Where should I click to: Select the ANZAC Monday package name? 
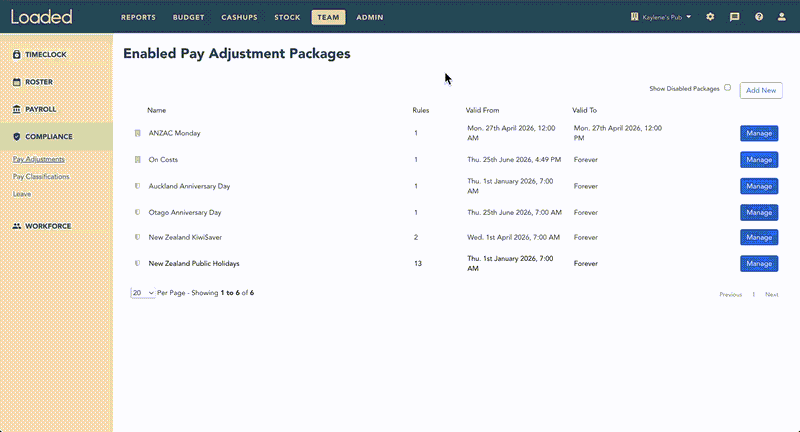click(174, 133)
